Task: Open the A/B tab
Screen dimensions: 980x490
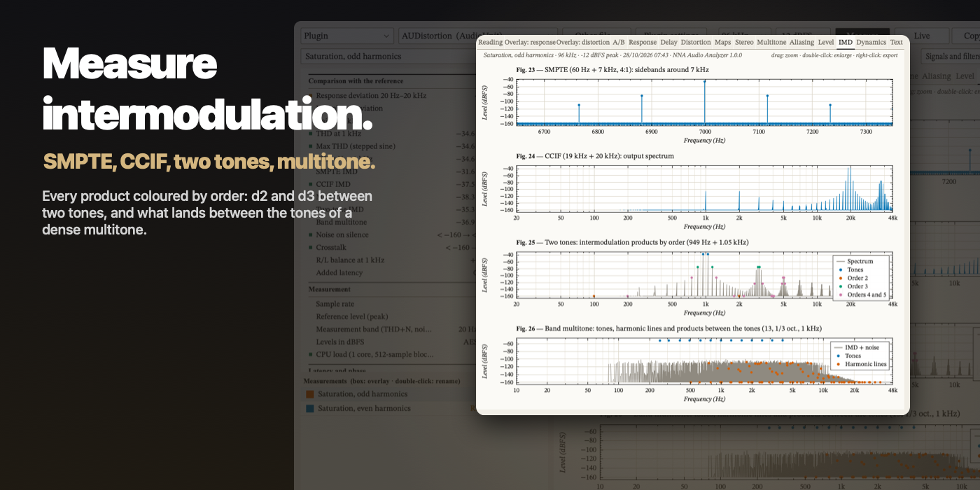Action: coord(619,43)
